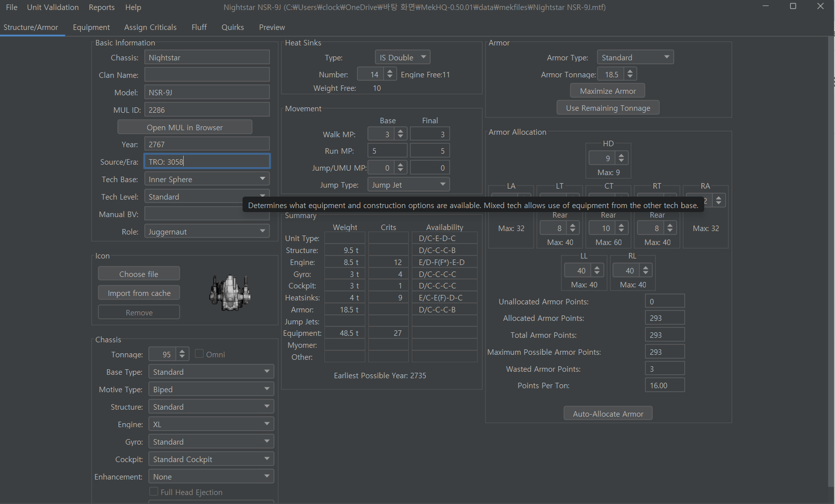Open the Engine type dropdown

click(211, 424)
